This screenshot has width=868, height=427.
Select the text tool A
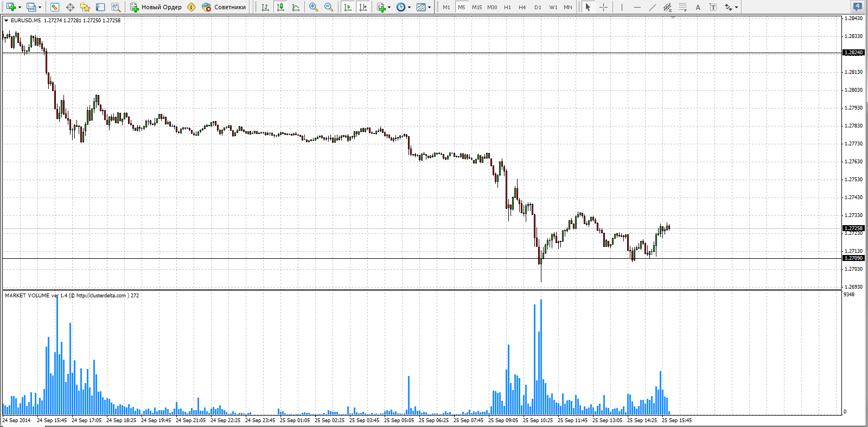pyautogui.click(x=698, y=7)
